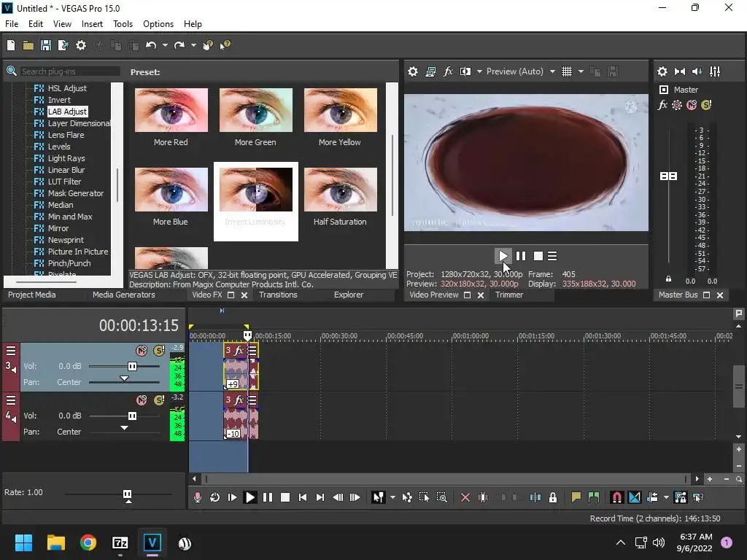Open the Insert menu

[92, 24]
